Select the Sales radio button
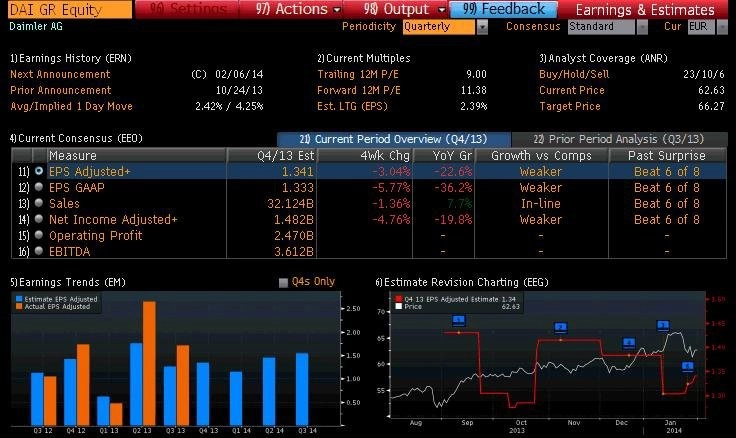 click(39, 203)
